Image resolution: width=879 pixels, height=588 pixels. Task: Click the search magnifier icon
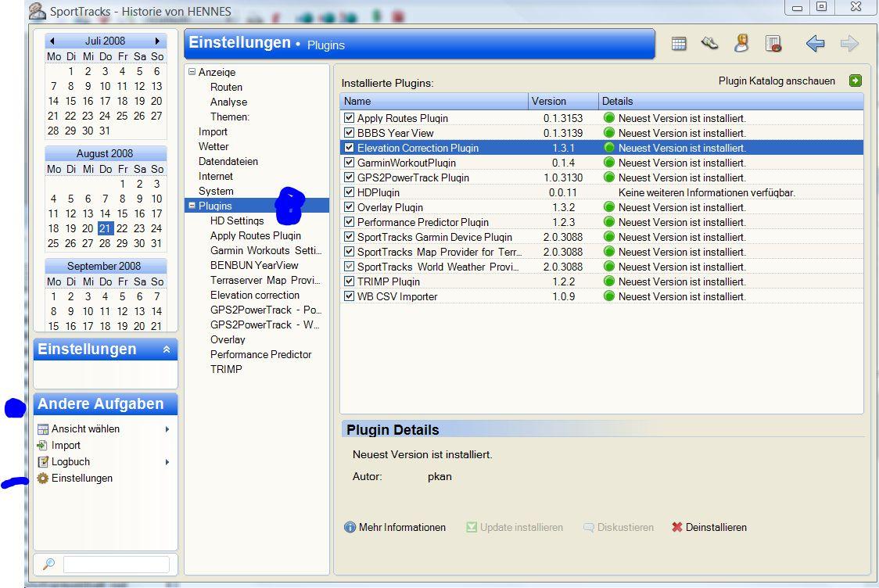tap(48, 564)
